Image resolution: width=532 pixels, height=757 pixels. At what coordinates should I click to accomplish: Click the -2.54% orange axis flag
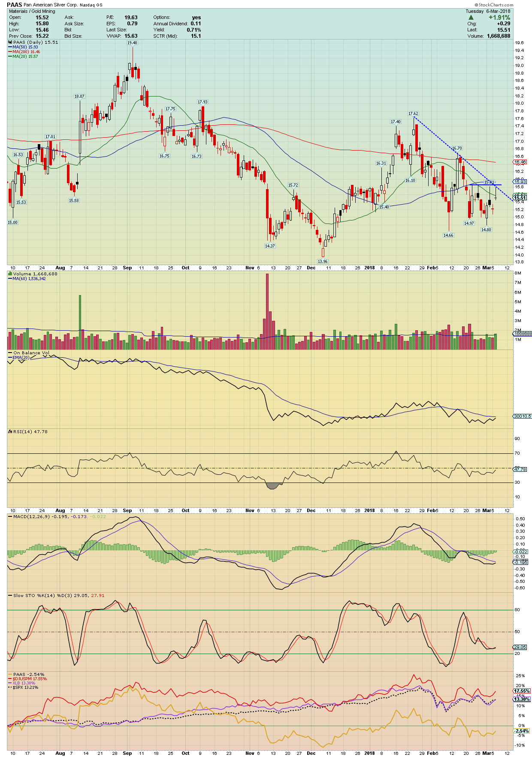point(521,731)
